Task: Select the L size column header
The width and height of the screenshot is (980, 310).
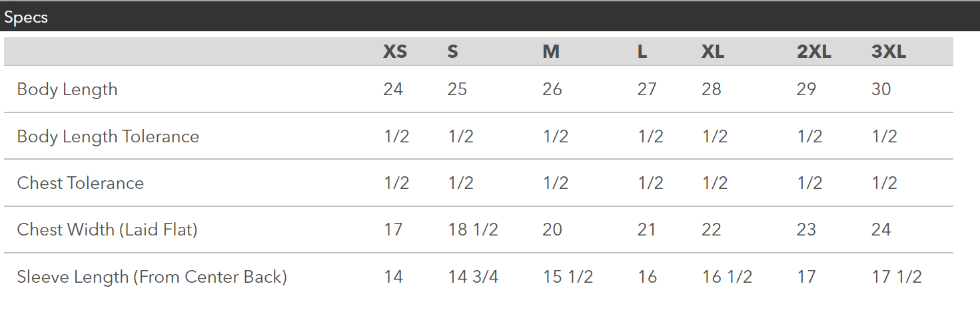Action: coord(642,51)
